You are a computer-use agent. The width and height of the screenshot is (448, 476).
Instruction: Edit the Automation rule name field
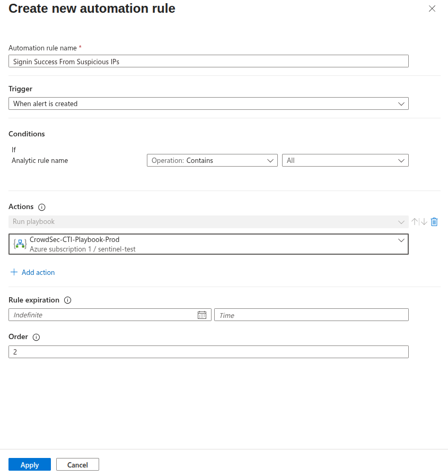click(208, 61)
